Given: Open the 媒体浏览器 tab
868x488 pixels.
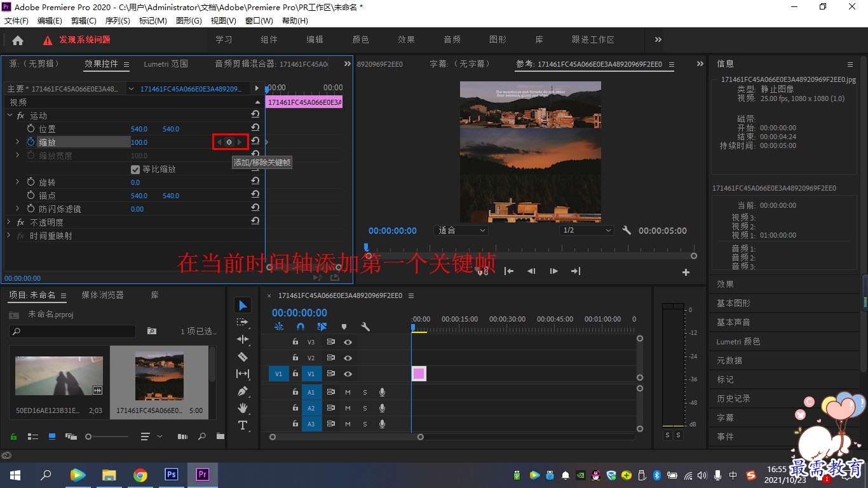Looking at the screenshot, I should tap(103, 295).
